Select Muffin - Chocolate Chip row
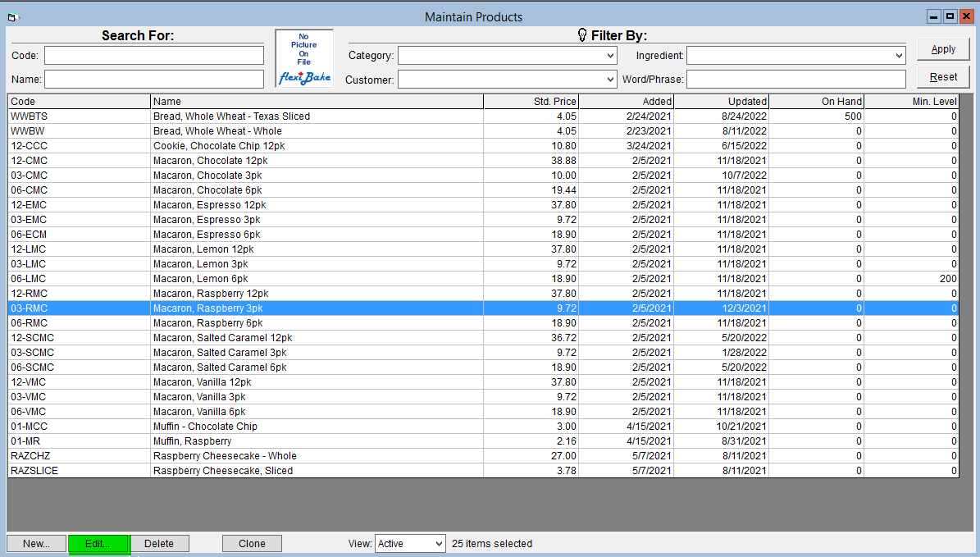This screenshot has height=557, width=980. (483, 427)
